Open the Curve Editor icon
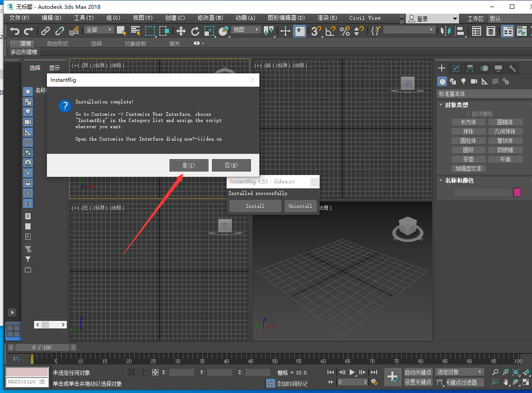Screen dimensions: 532x393 (522, 31)
